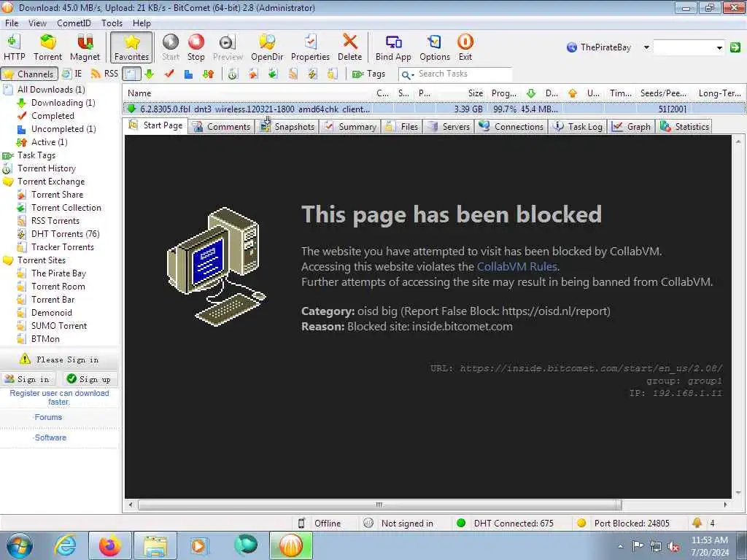Open the View menu
The width and height of the screenshot is (747, 560).
(x=37, y=23)
